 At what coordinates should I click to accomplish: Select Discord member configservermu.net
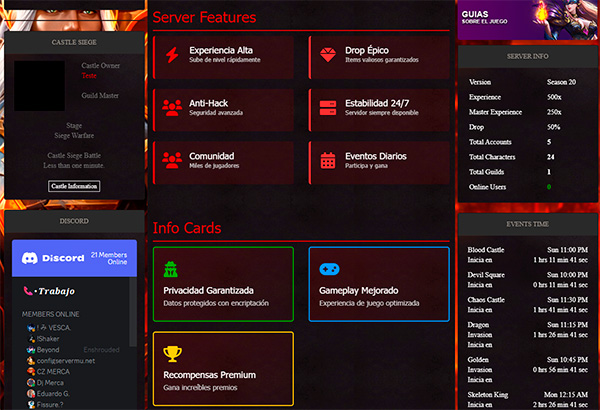pos(65,360)
